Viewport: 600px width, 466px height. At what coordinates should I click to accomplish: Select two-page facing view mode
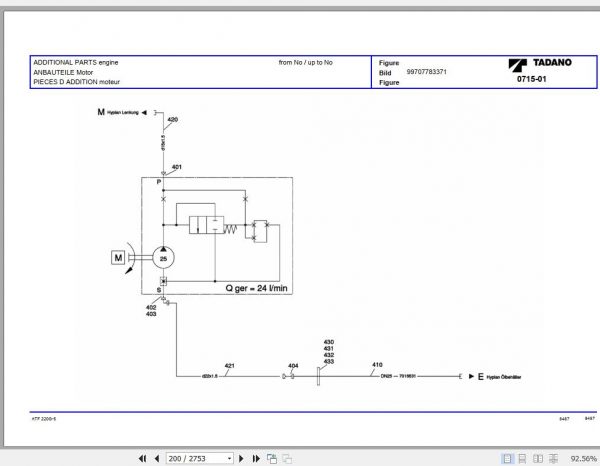tap(538, 458)
